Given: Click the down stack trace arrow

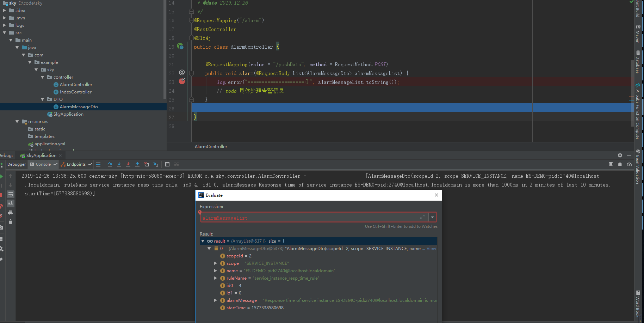Looking at the screenshot, I should [x=11, y=185].
